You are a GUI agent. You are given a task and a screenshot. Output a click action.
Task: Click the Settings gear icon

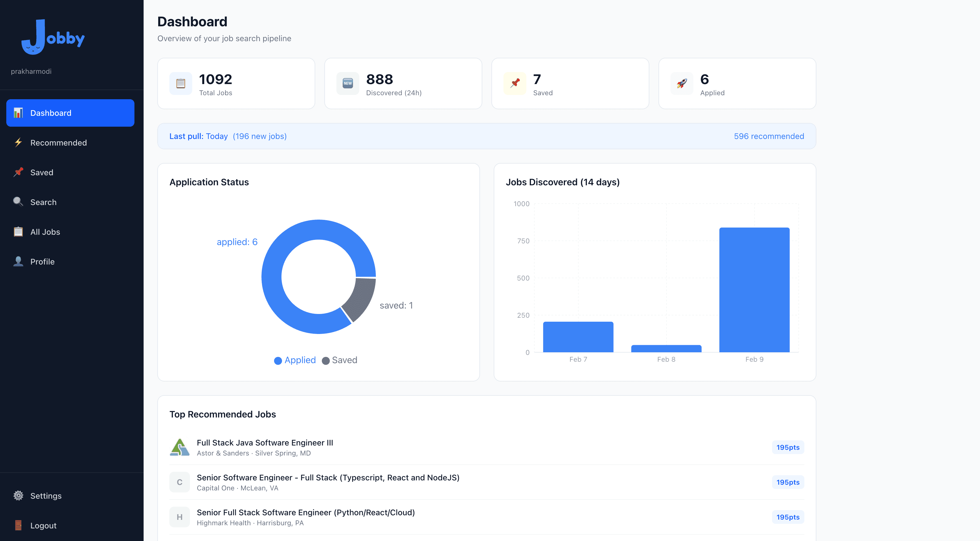18,495
